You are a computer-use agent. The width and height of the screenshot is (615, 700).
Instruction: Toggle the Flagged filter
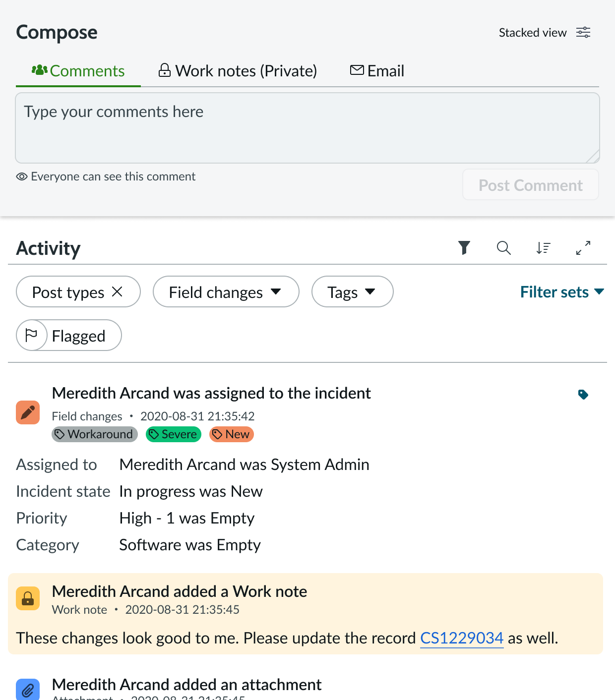coord(69,335)
